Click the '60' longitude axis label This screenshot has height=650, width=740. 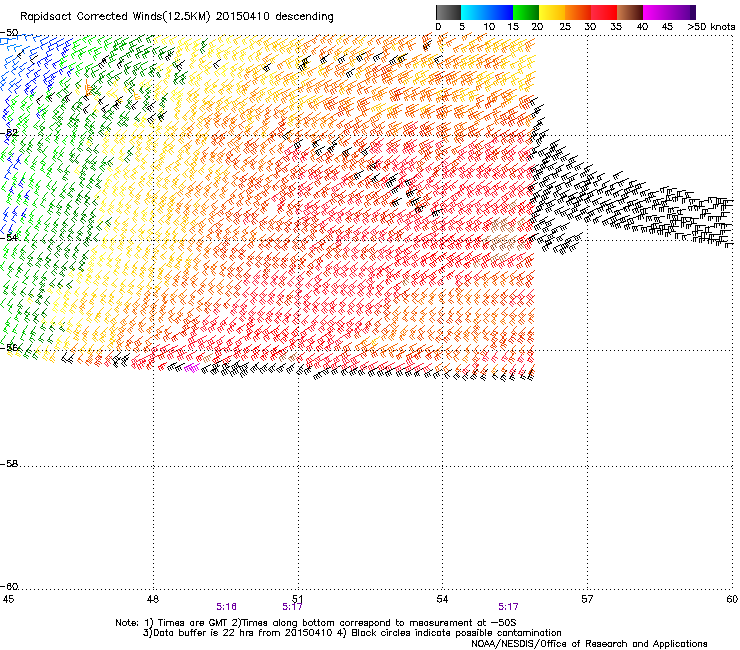click(732, 599)
